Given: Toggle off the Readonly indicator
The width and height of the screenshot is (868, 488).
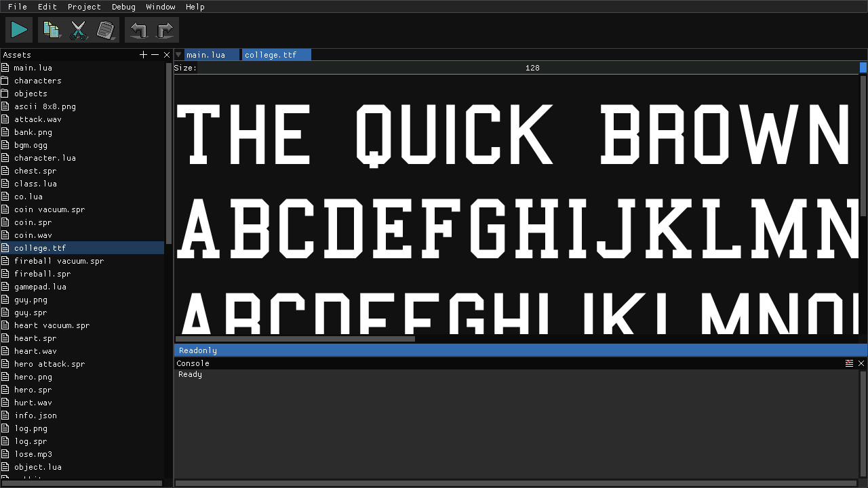Looking at the screenshot, I should 197,350.
